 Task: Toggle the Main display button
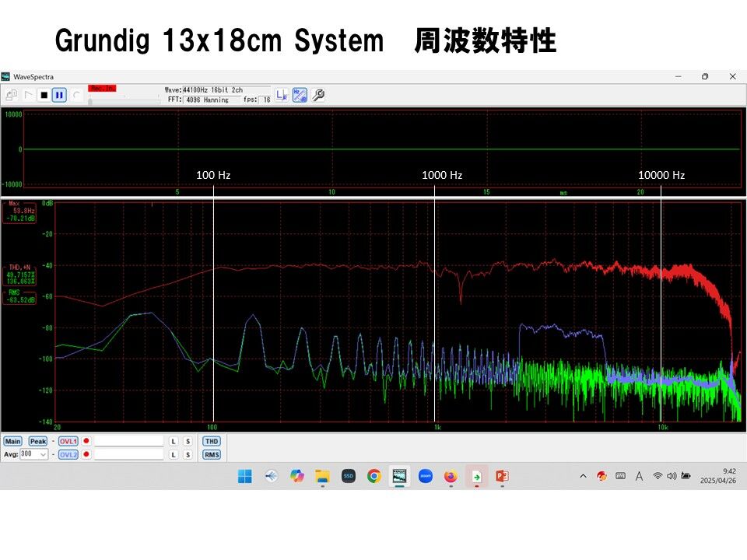pos(12,442)
